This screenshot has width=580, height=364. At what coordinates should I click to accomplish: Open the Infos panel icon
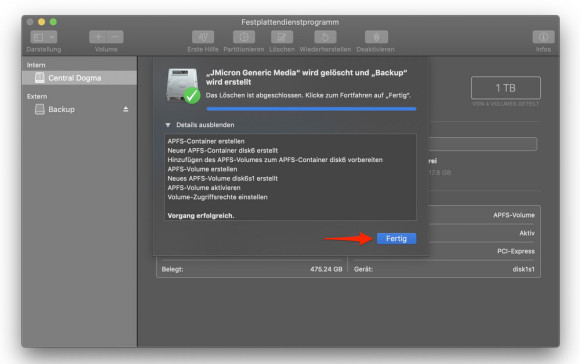pyautogui.click(x=543, y=37)
